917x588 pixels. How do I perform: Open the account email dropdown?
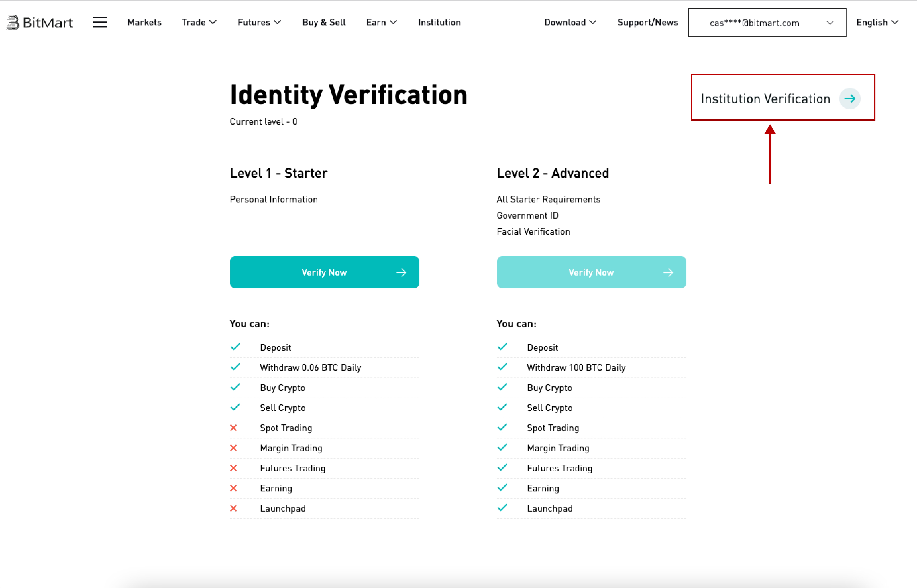click(767, 23)
